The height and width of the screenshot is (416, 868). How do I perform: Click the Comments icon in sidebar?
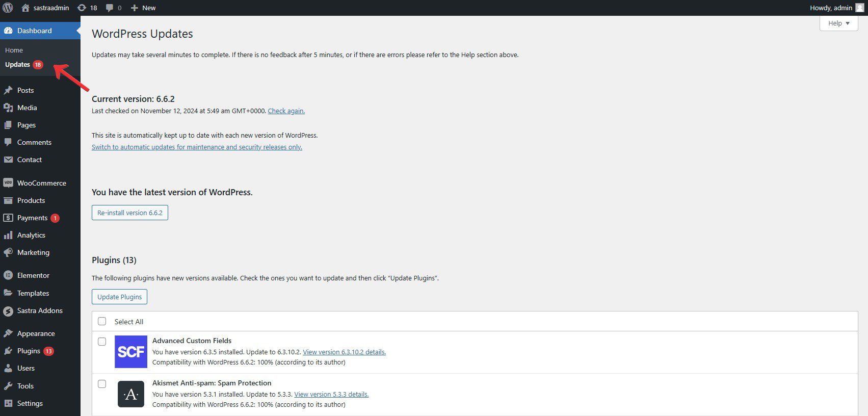(8, 142)
